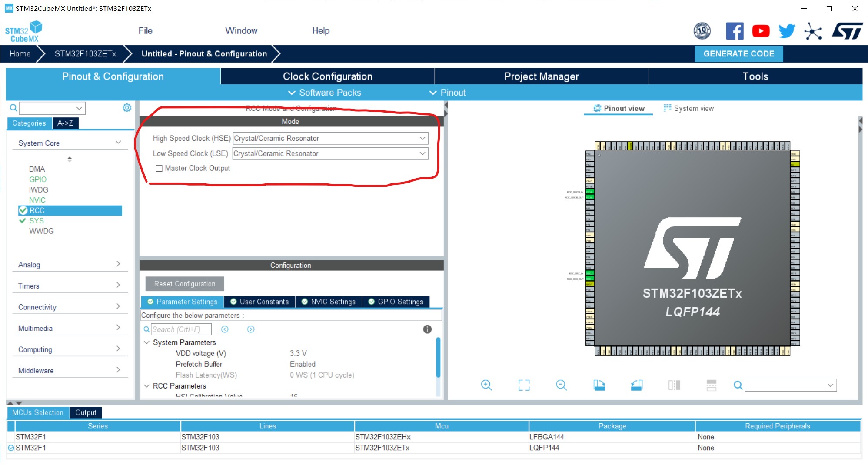Image resolution: width=868 pixels, height=465 pixels.
Task: Click the GENERATE CODE button
Action: coord(739,54)
